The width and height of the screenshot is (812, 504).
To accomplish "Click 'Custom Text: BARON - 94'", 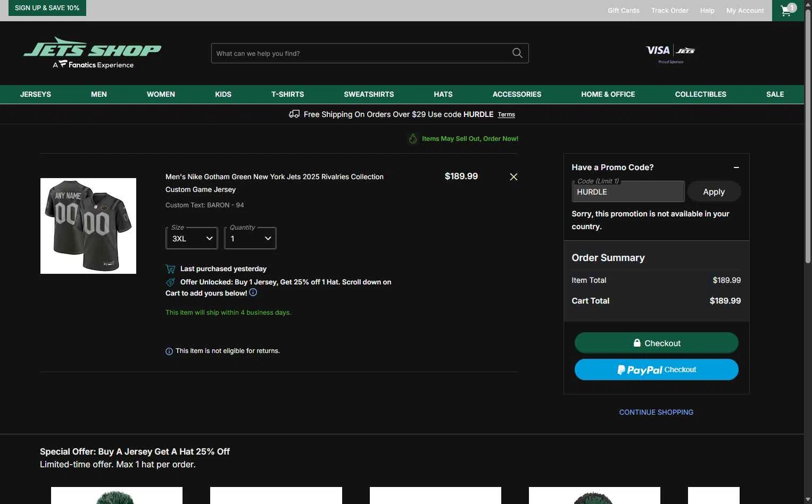I will pos(205,205).
